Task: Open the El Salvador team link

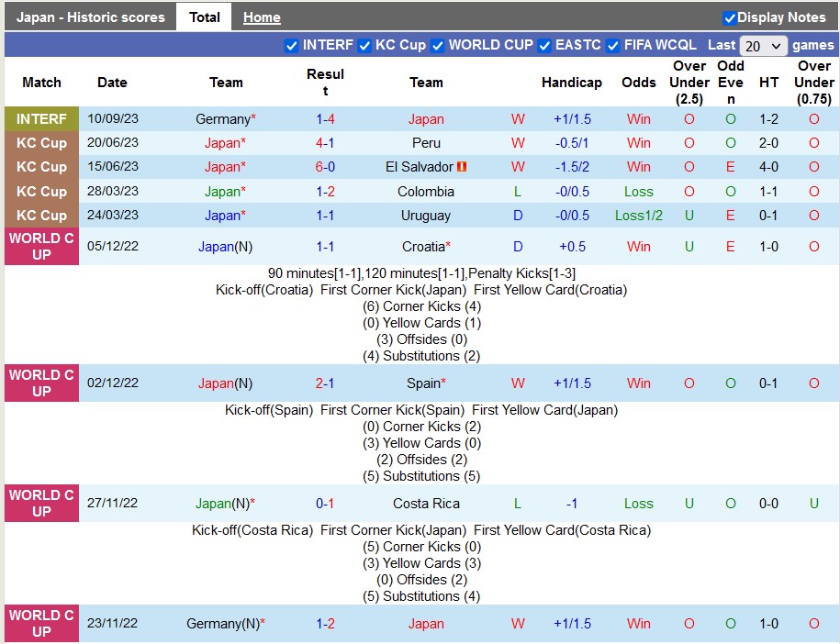Action: point(420,167)
